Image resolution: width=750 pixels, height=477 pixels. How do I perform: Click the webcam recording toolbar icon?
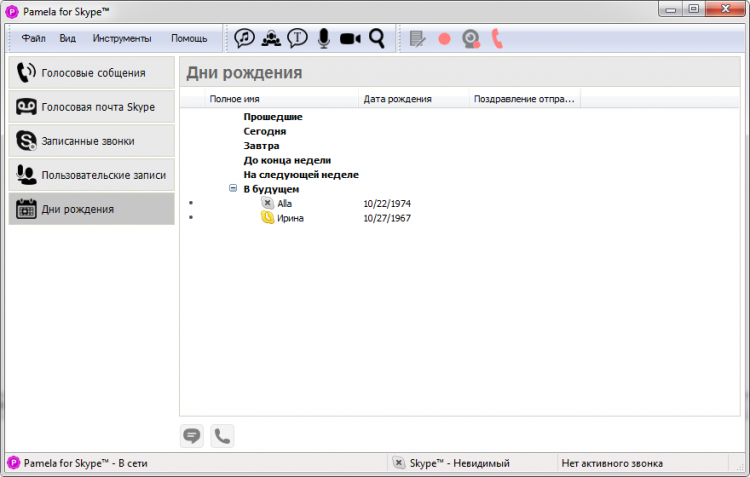[471, 39]
